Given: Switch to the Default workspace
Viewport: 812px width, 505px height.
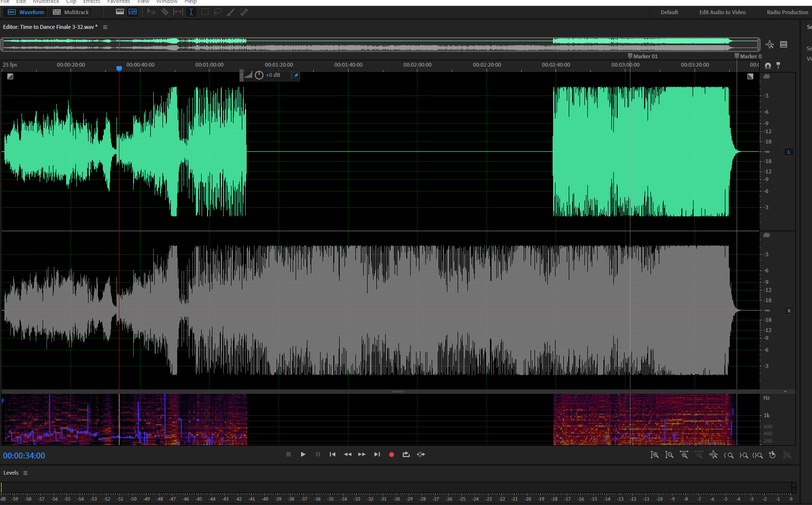Looking at the screenshot, I should point(669,12).
